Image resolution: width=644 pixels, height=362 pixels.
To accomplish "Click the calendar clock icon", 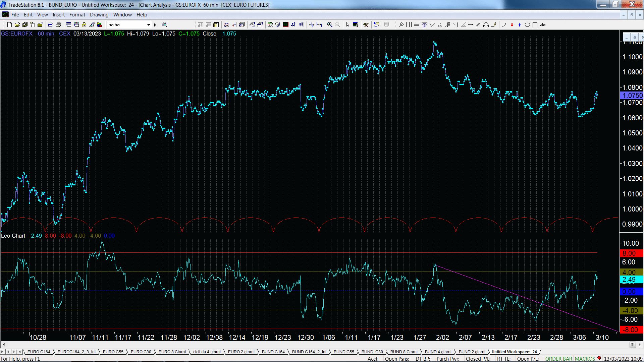I will point(270,25).
